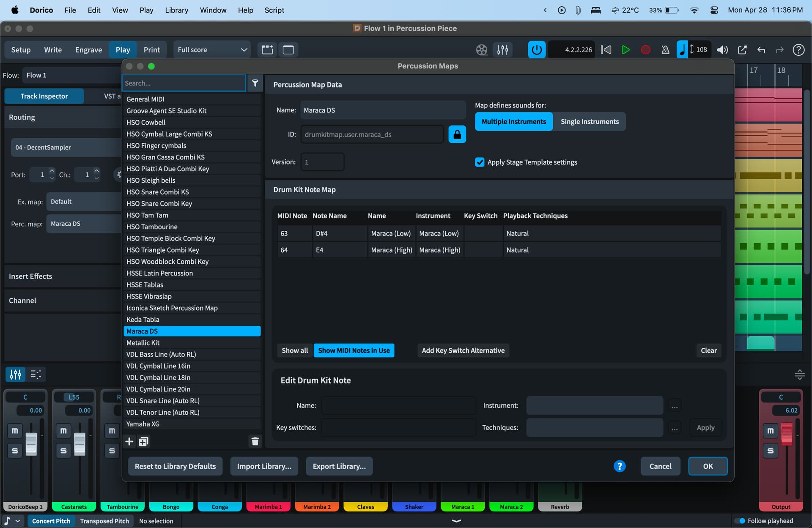Delete the selected percussion map via trash icon
This screenshot has width=812, height=528.
click(255, 441)
